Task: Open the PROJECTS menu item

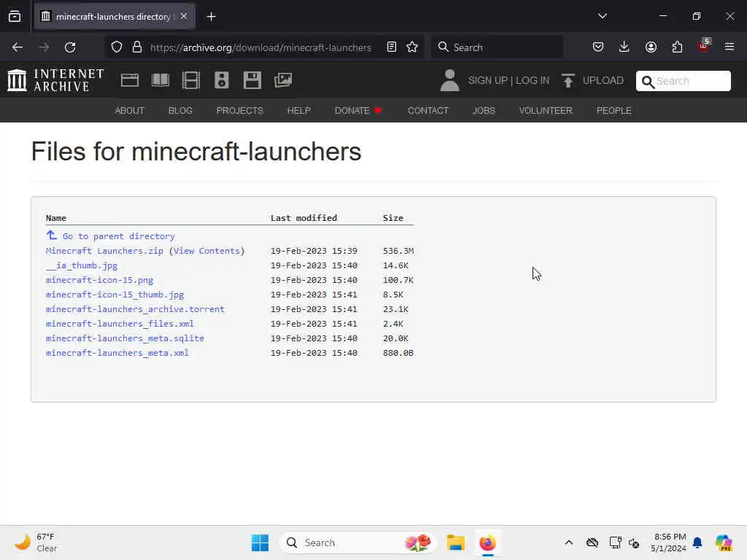Action: click(x=239, y=111)
